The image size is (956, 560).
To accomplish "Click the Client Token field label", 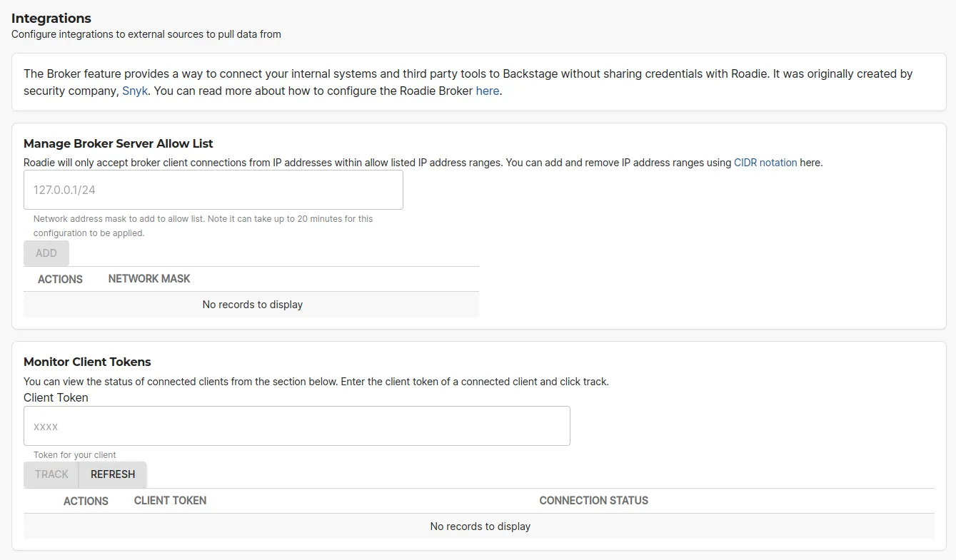I will click(56, 397).
